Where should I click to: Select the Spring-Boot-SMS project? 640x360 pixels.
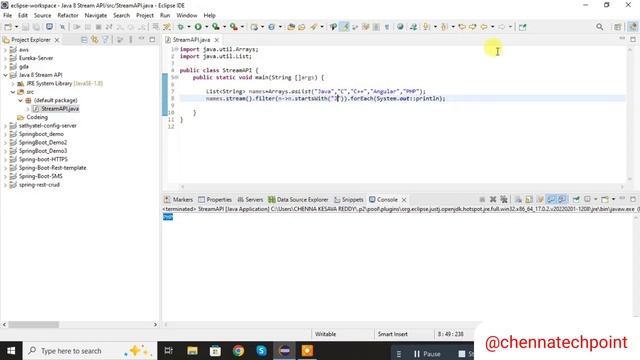pos(40,176)
